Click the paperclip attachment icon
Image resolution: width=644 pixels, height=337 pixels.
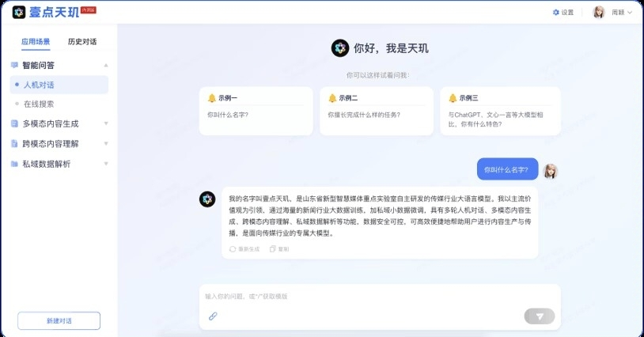click(213, 316)
